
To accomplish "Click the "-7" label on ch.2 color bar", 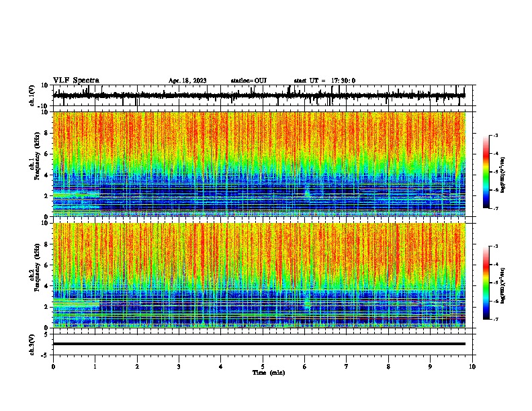I will 496,320.
